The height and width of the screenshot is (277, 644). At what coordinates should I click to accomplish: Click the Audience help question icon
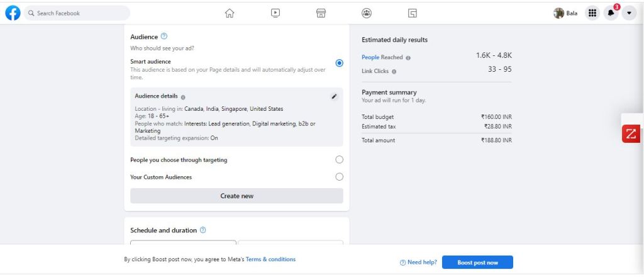(164, 37)
